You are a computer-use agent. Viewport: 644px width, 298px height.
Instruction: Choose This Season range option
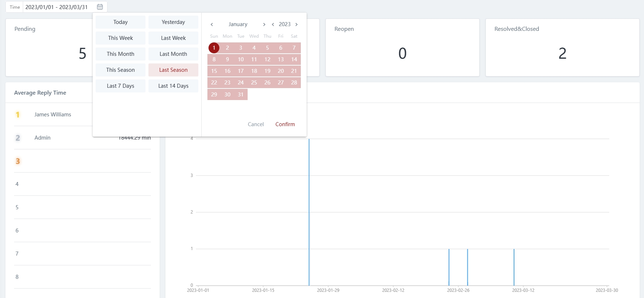point(121,70)
